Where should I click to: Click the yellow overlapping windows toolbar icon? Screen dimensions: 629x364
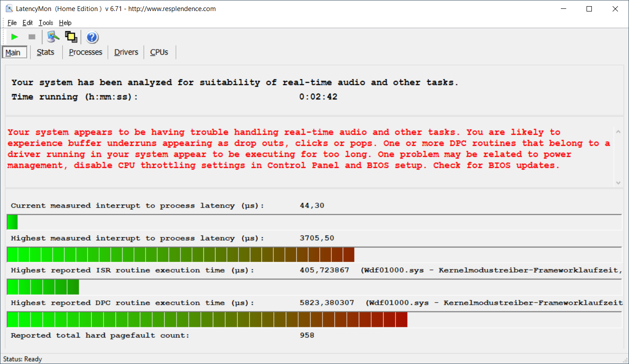[x=71, y=37]
